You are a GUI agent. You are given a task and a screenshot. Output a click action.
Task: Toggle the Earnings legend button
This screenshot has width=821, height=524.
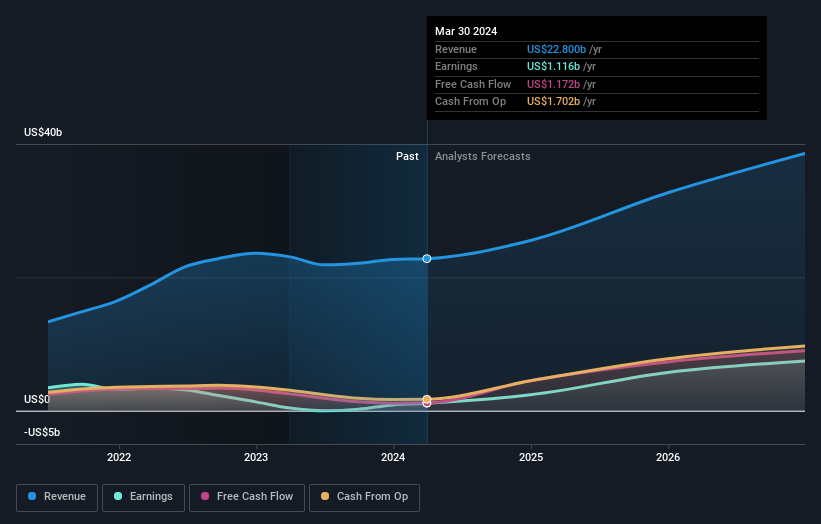click(x=143, y=497)
